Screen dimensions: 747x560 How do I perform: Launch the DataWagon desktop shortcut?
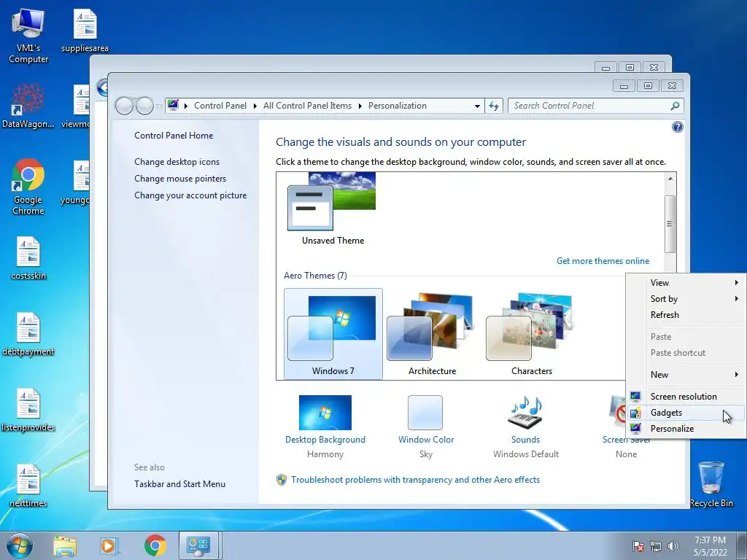(28, 106)
